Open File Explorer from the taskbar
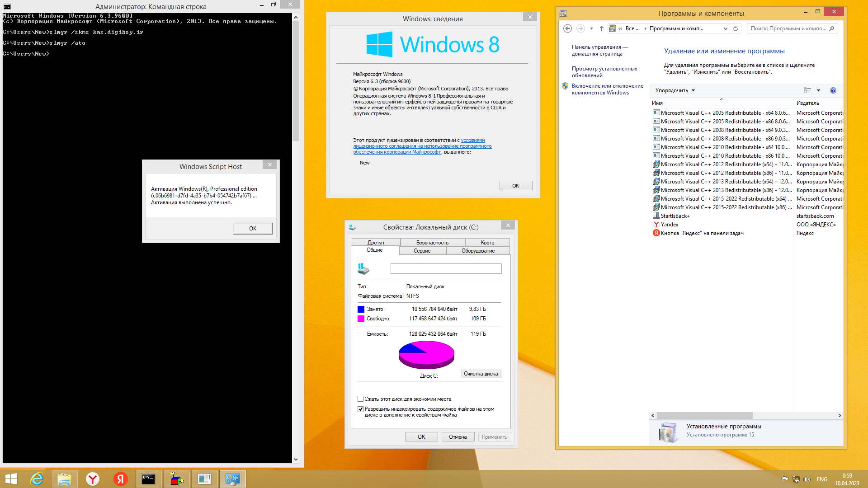The image size is (868, 488). click(65, 479)
